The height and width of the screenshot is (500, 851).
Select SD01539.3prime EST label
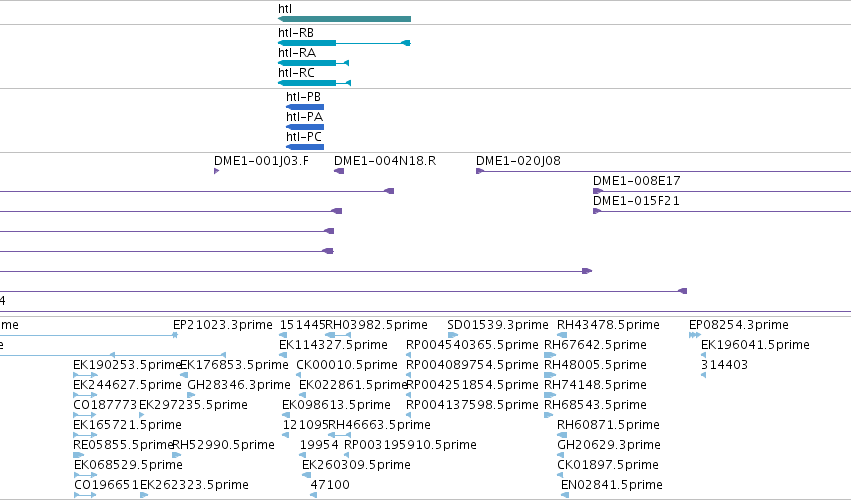point(498,325)
